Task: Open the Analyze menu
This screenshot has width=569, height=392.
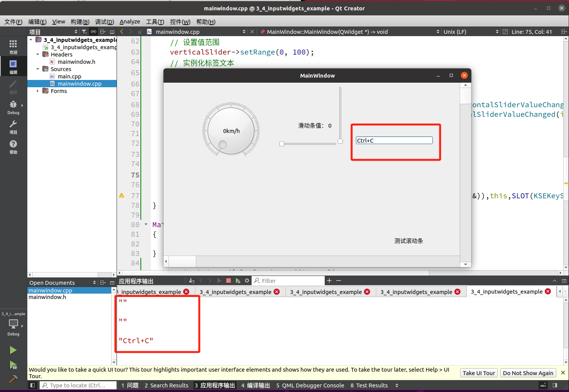Action: coord(130,22)
